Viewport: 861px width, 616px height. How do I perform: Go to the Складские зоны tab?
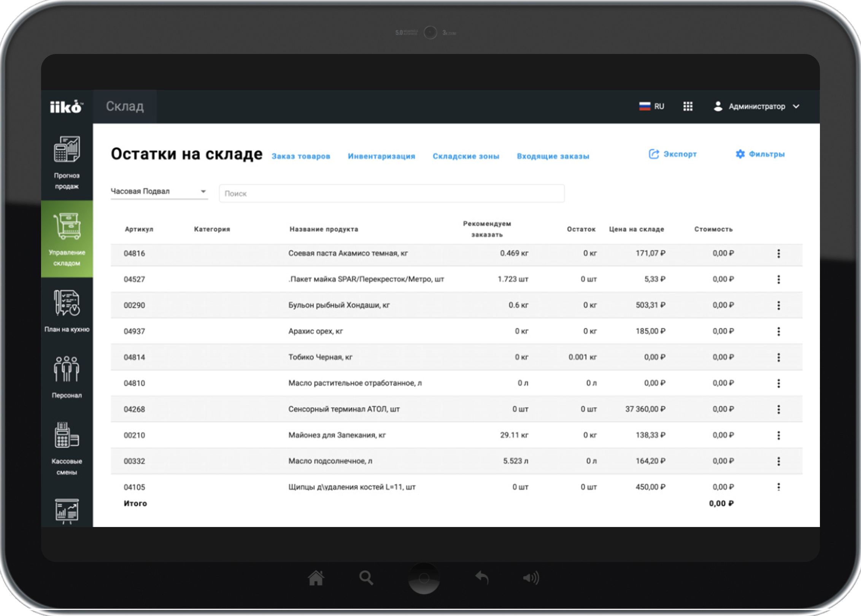pyautogui.click(x=466, y=156)
